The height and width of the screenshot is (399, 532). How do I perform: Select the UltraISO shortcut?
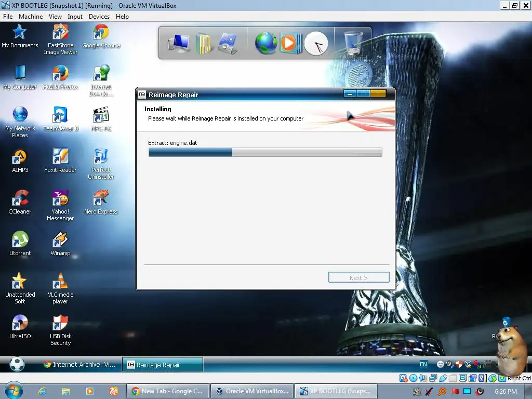(20, 327)
